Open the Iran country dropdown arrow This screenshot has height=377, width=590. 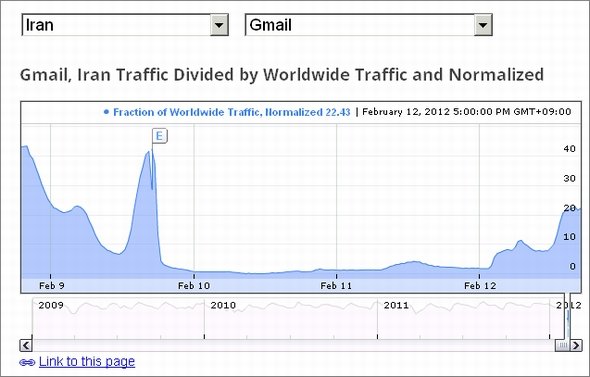[x=219, y=25]
